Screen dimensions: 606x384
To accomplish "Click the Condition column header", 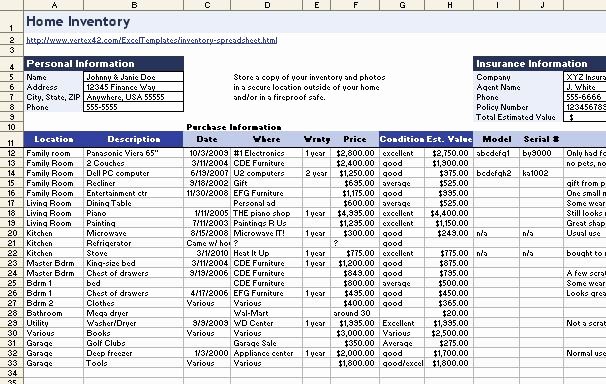I will (x=402, y=139).
